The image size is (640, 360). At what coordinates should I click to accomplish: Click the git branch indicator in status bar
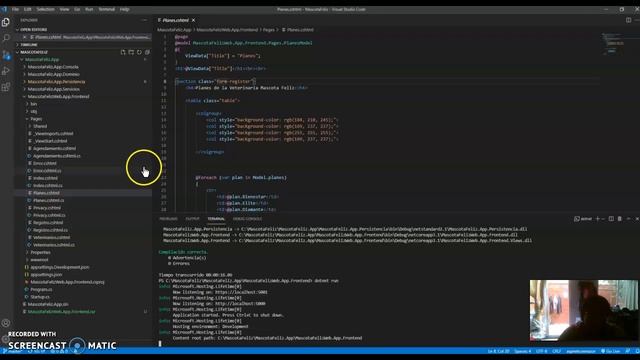13,351
